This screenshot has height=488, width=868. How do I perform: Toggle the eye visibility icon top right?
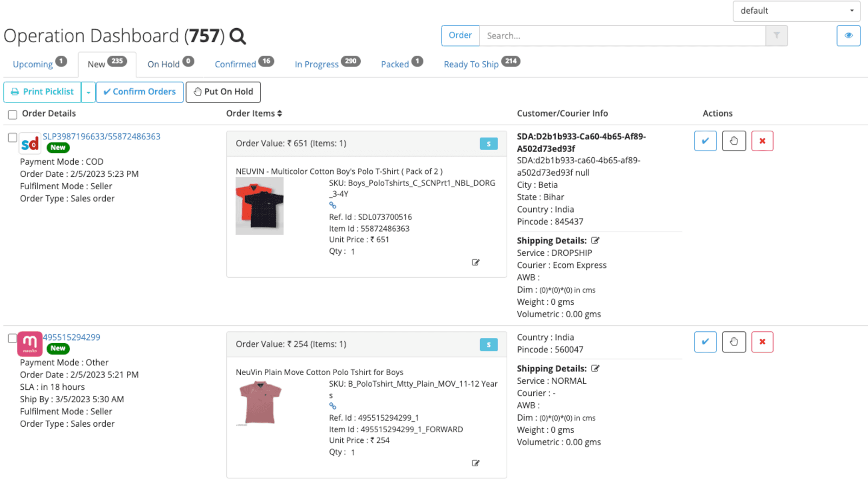tap(848, 36)
